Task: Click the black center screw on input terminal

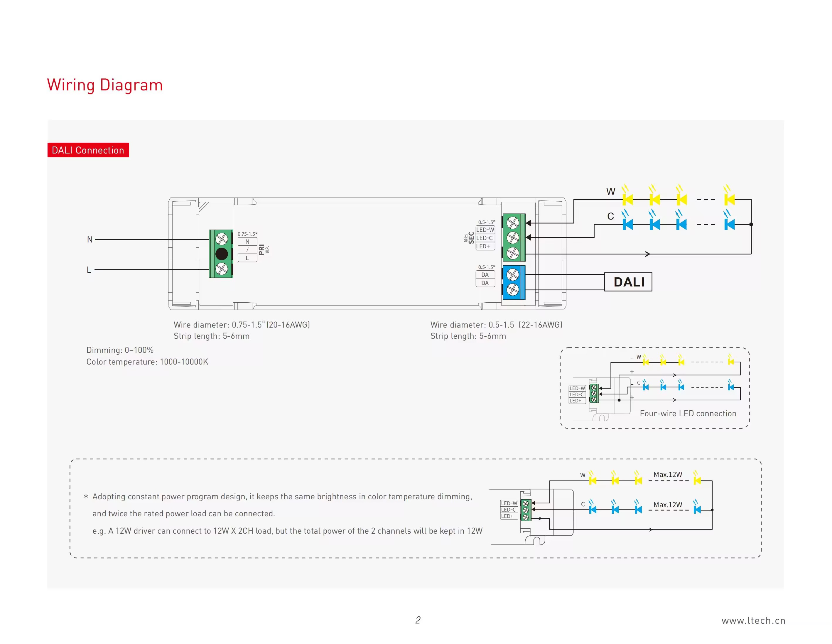Action: [x=221, y=254]
